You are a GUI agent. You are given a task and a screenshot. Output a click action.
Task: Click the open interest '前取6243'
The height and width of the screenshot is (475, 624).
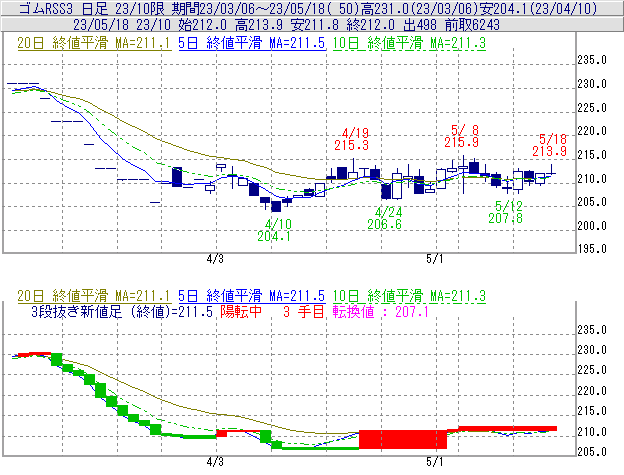pos(472,25)
